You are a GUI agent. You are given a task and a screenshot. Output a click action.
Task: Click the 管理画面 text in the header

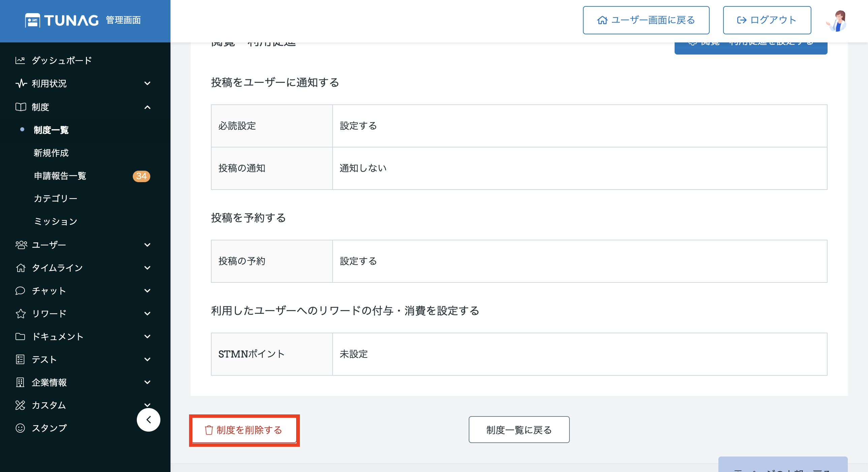123,20
